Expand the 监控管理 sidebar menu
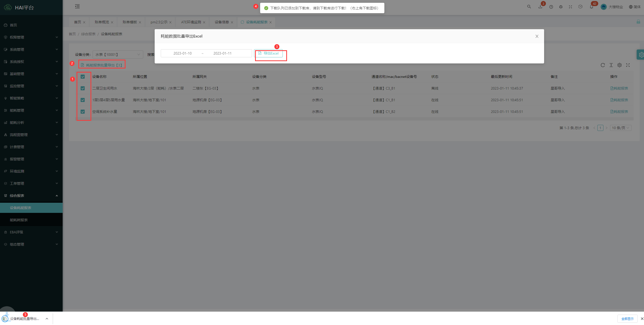The height and width of the screenshot is (325, 644). pos(31,86)
